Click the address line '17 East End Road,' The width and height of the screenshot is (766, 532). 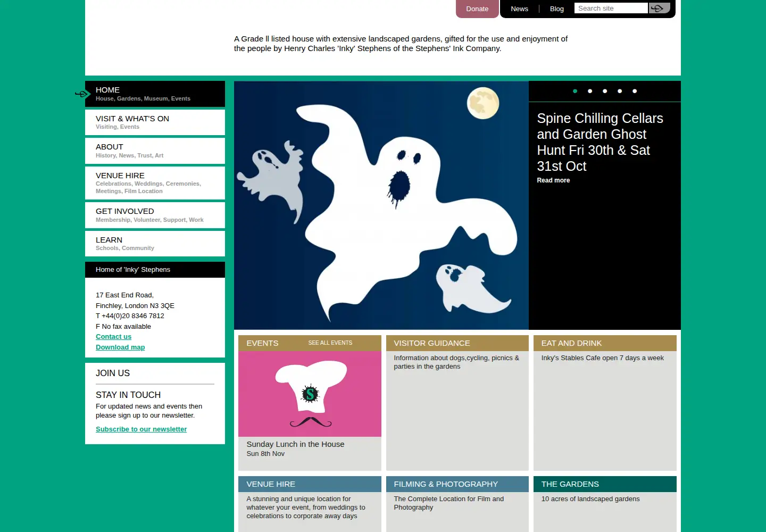pos(124,295)
